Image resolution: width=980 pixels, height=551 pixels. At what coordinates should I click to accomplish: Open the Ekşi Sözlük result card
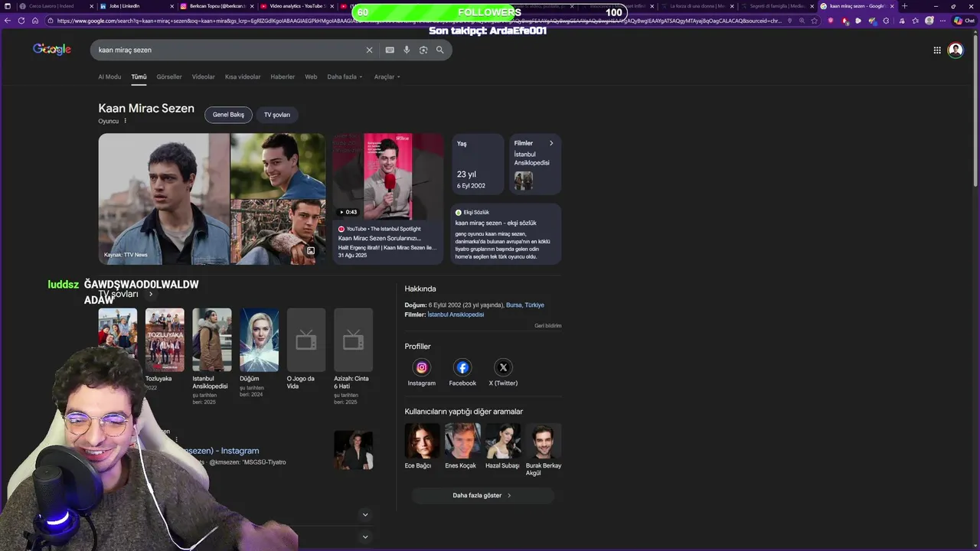tap(506, 234)
